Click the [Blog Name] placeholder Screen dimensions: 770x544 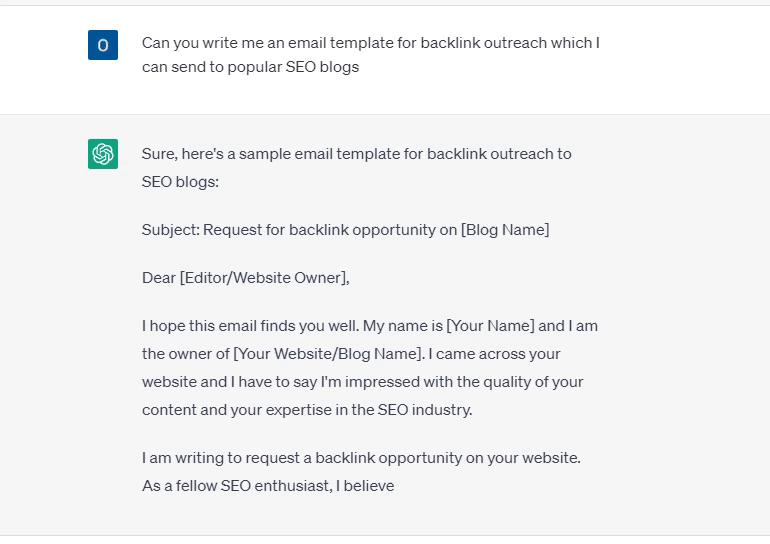[x=505, y=230]
